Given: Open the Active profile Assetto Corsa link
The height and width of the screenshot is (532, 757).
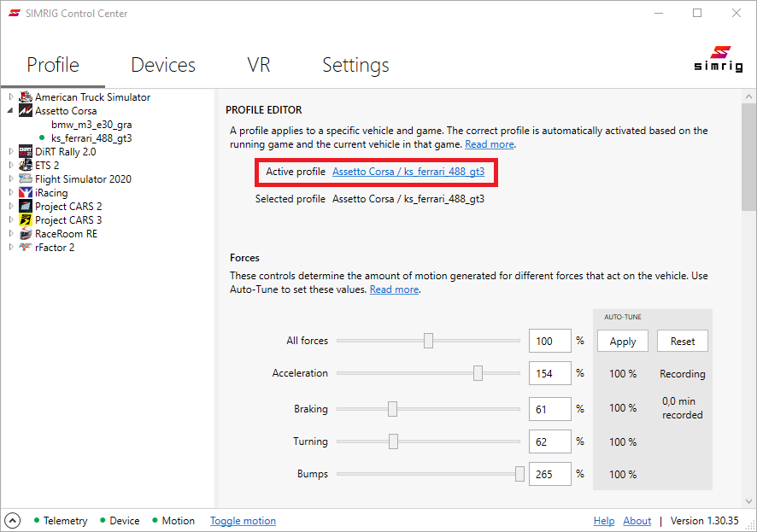Looking at the screenshot, I should click(x=408, y=172).
